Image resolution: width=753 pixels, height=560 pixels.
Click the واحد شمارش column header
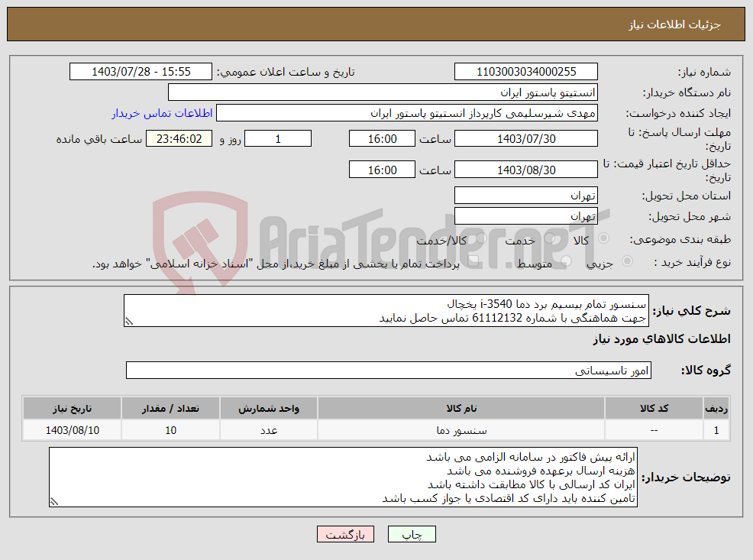(269, 408)
